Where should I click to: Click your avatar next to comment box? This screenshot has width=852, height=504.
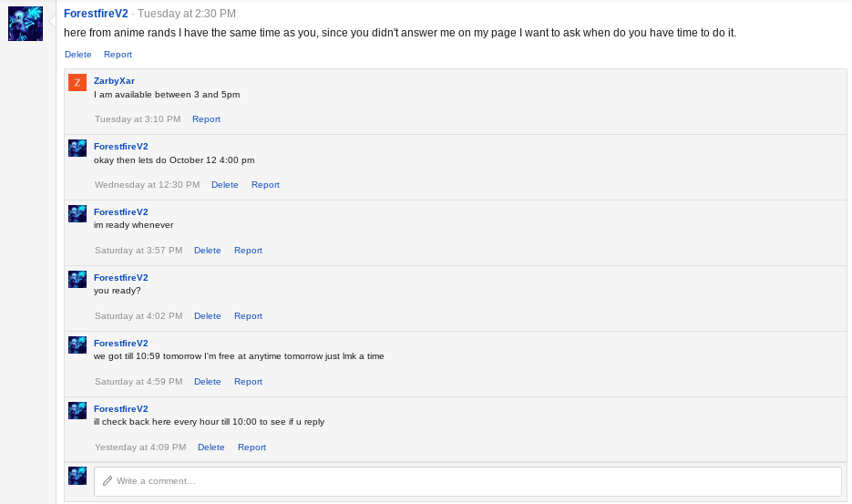(x=77, y=477)
